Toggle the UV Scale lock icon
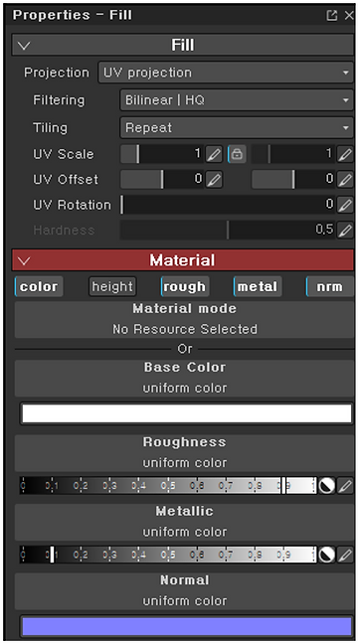Screen dimensions: 358x644 (237, 154)
